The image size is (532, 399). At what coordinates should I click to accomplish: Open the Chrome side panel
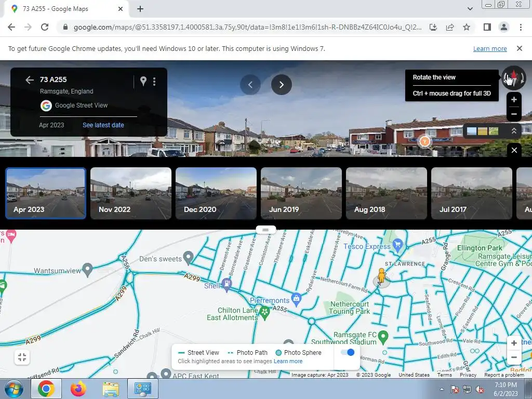click(x=487, y=27)
